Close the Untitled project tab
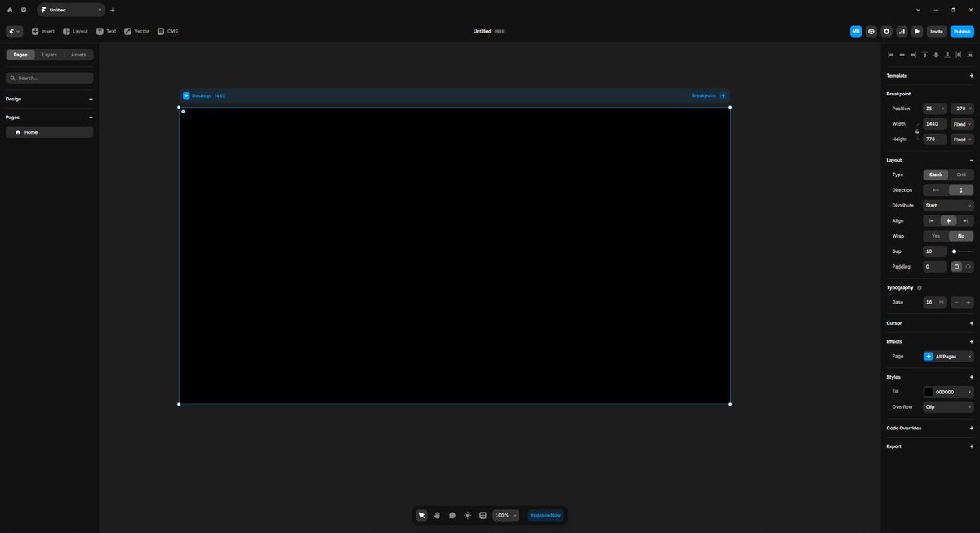This screenshot has height=533, width=980. 100,10
